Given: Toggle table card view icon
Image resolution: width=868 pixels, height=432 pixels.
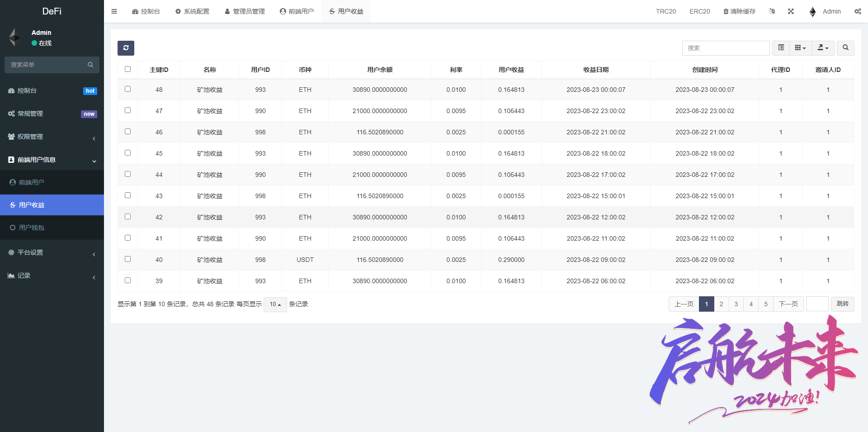Looking at the screenshot, I should pos(781,48).
